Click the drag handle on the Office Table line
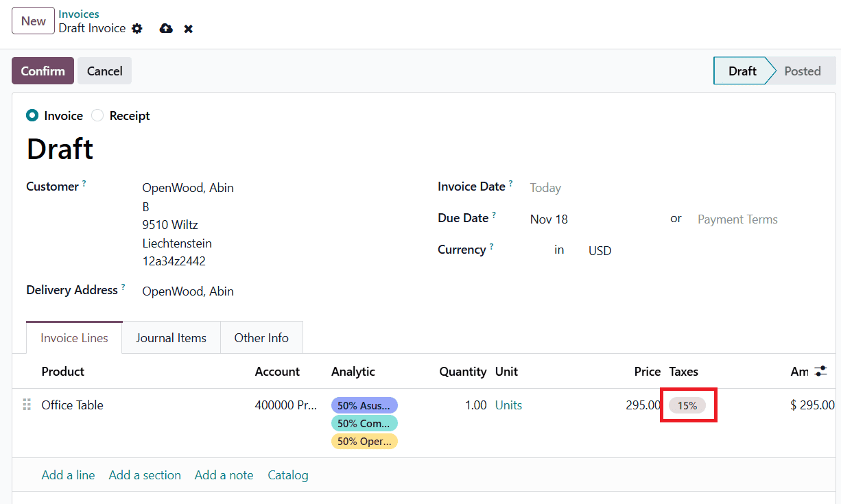 (x=26, y=405)
